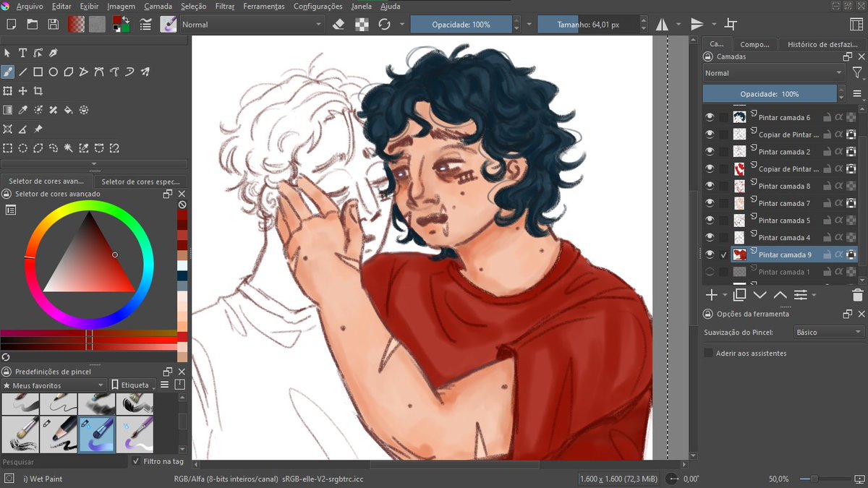Delete the layer with trash icon

click(857, 295)
